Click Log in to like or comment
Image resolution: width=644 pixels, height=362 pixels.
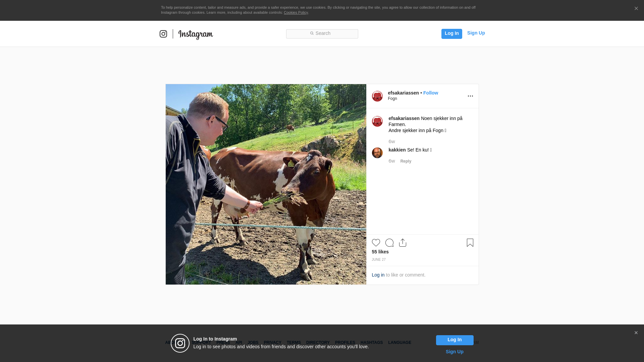coord(378,275)
